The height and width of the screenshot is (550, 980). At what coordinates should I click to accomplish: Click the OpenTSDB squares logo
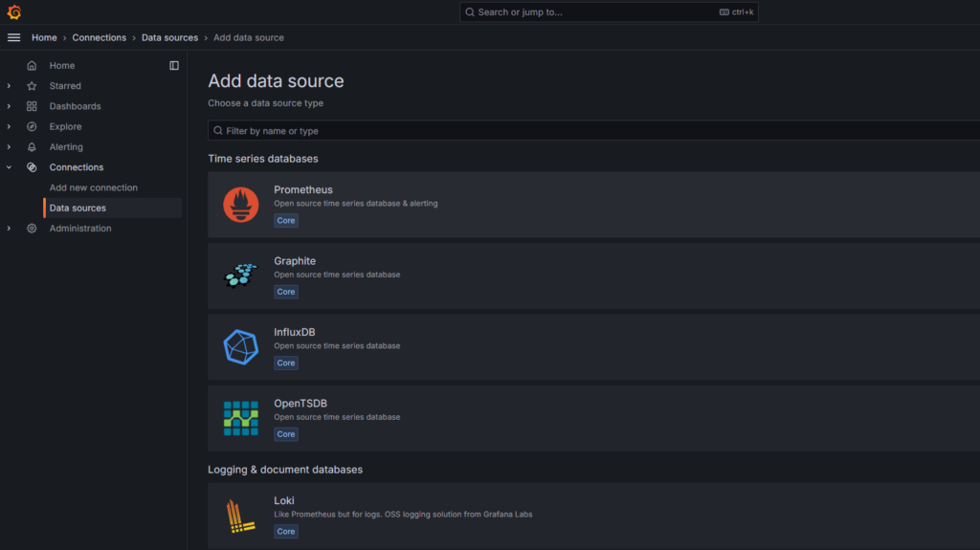coord(240,418)
